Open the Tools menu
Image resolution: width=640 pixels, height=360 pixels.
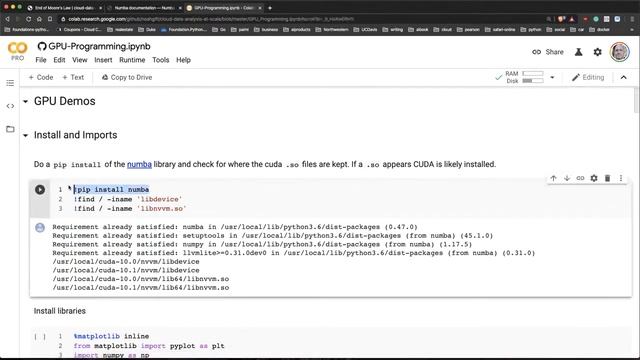point(160,60)
